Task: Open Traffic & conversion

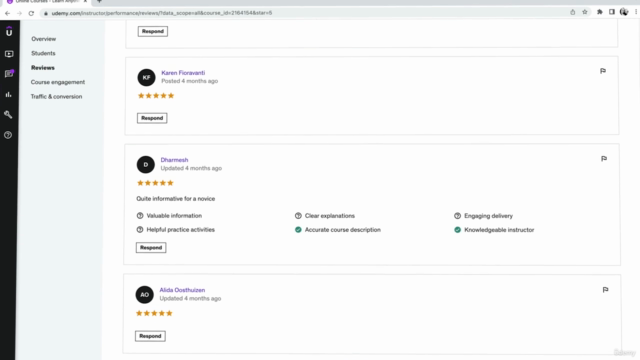Action: pyautogui.click(x=56, y=97)
